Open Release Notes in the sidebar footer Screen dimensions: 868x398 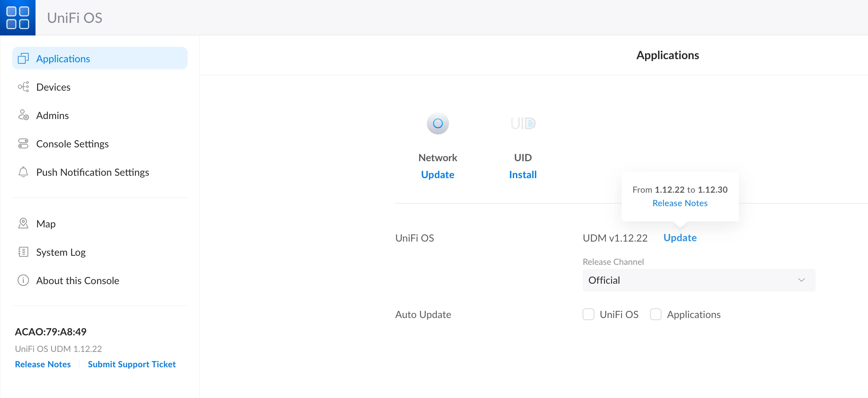[x=43, y=365]
